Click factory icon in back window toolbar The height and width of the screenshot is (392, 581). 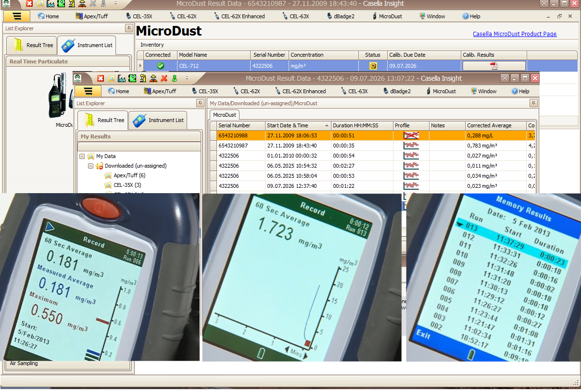51,4
